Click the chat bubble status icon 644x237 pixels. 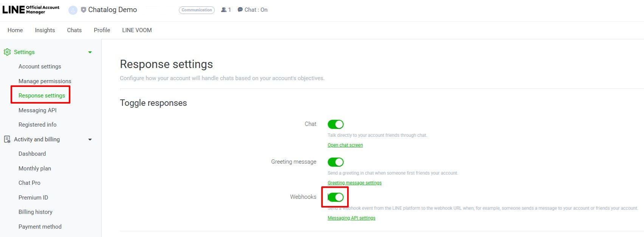(x=240, y=10)
